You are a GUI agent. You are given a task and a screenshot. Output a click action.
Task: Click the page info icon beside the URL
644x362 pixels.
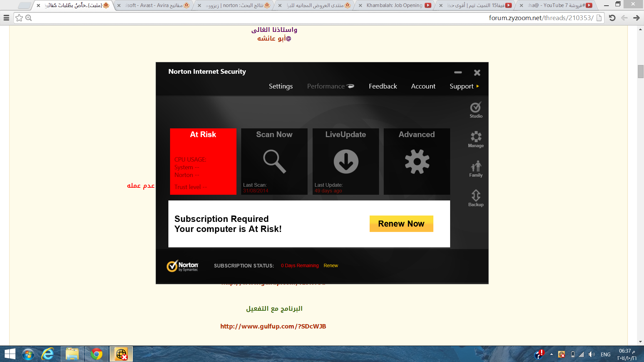coord(599,18)
